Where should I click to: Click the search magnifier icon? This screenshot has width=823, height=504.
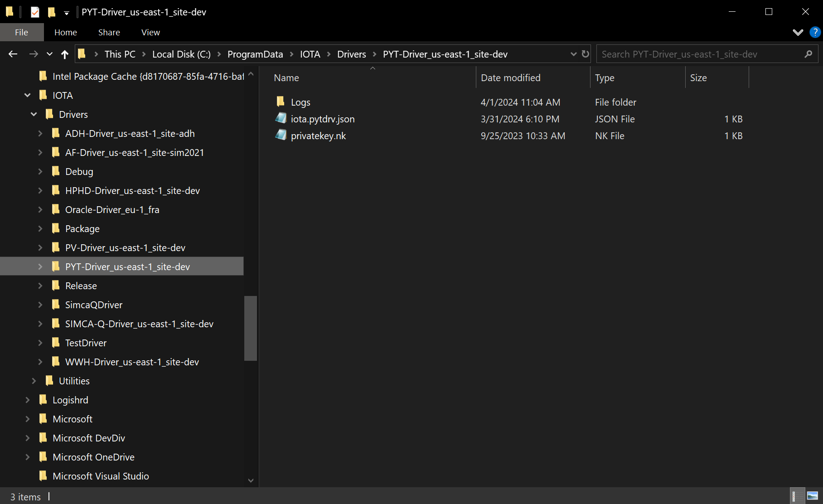(x=808, y=54)
